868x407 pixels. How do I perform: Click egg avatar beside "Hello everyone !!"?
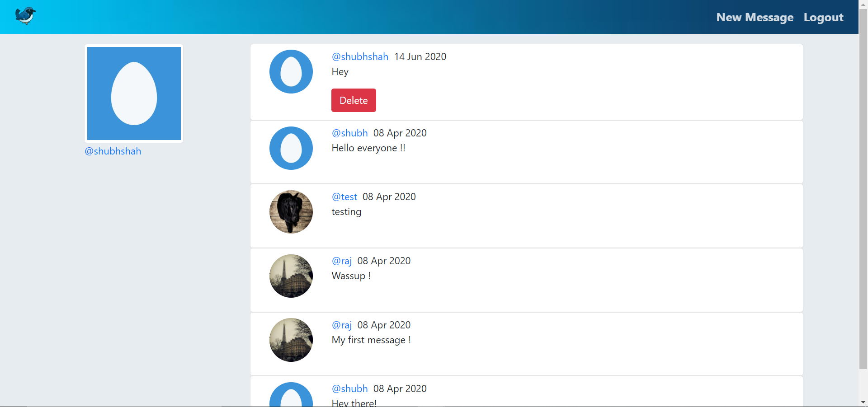(291, 148)
